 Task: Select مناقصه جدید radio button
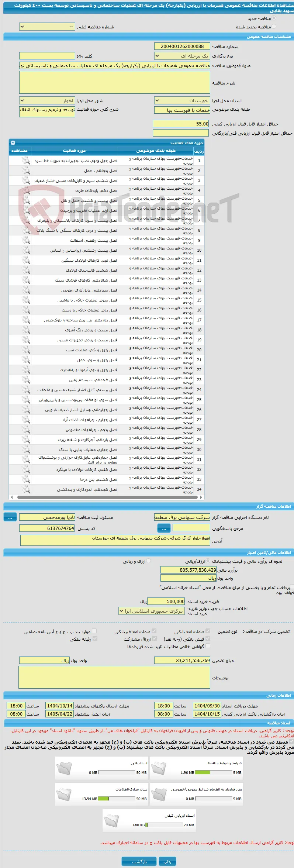[274, 18]
